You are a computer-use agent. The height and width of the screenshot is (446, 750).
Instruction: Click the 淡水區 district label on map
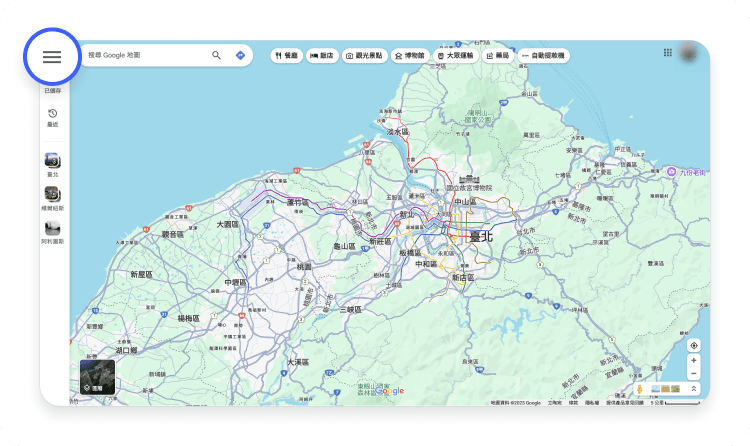point(397,131)
